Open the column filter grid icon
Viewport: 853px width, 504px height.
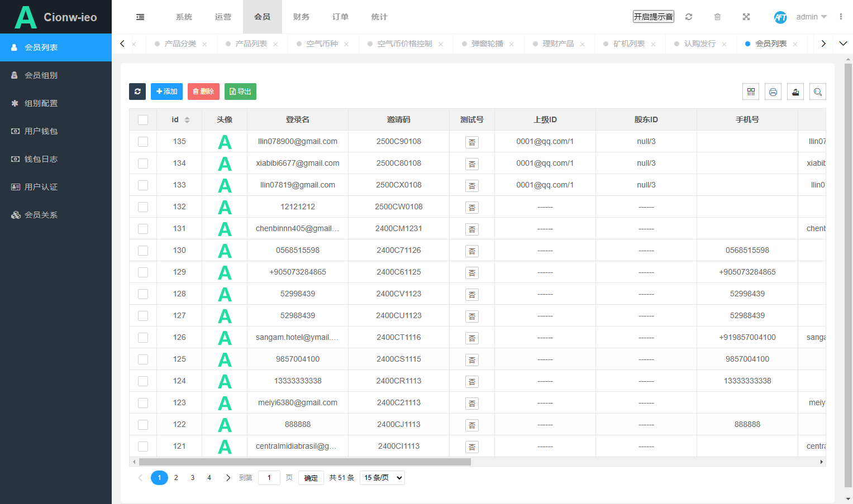click(751, 92)
